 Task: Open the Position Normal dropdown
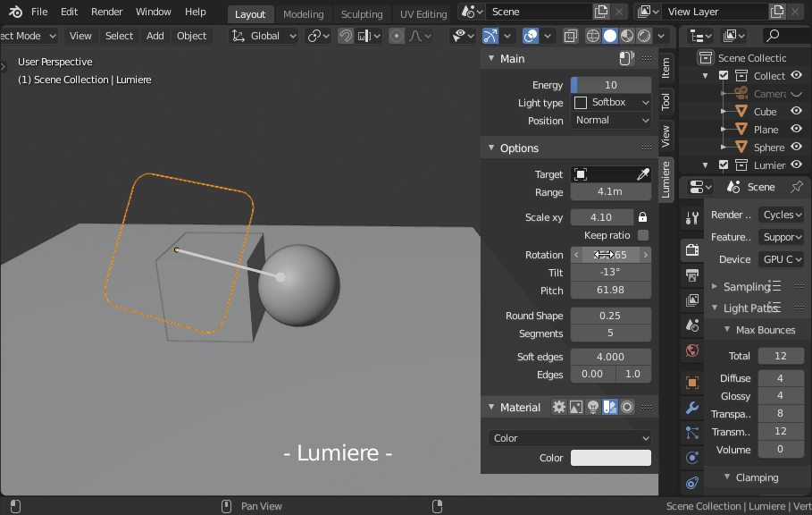pyautogui.click(x=610, y=120)
